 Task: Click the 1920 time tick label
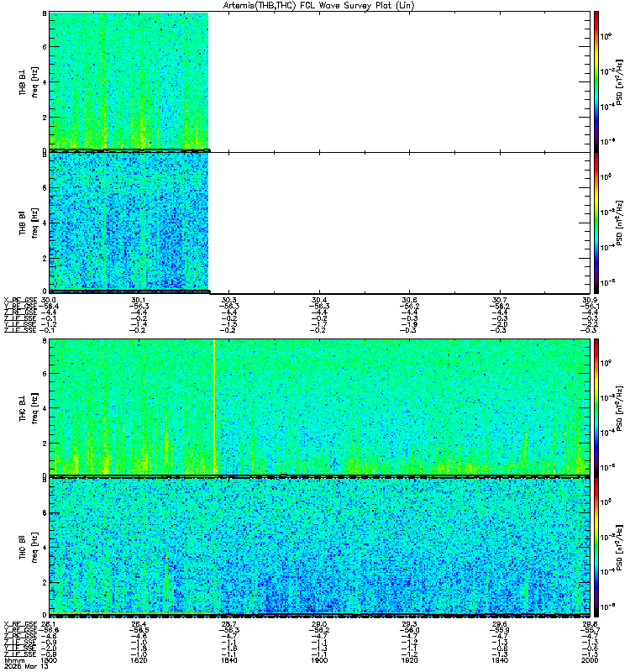(409, 660)
